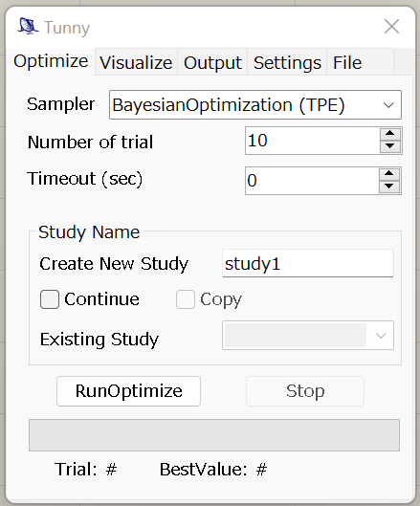Screen dimensions: 420x506
Task: Tick the Copy checkbox
Action: [x=186, y=299]
